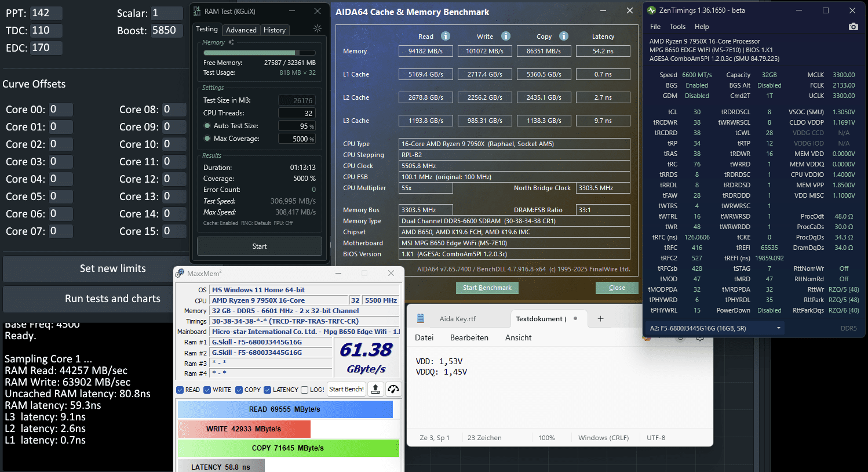Screen dimensions: 868x472
Task: Close the unsaved Textdokument tab dot
Action: (x=575, y=318)
